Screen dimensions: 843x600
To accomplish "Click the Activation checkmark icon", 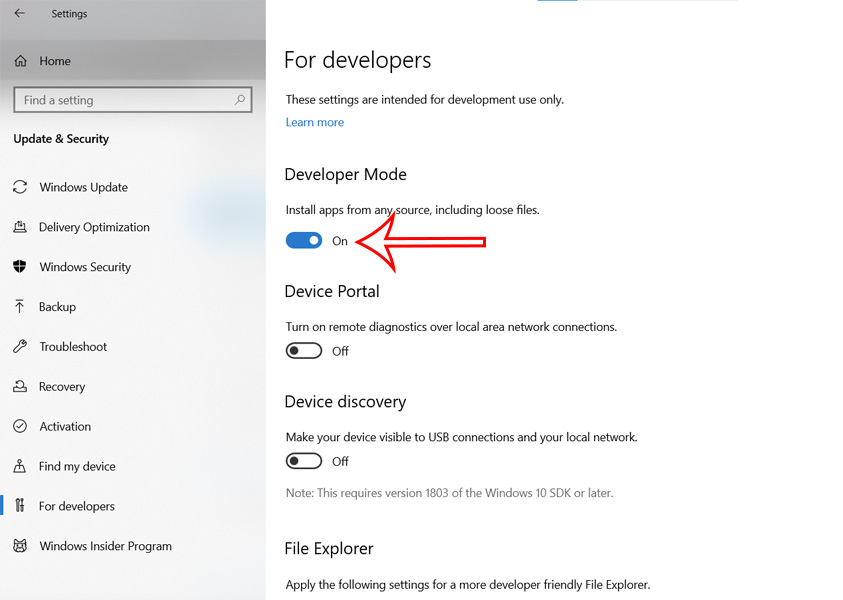I will pyautogui.click(x=20, y=427).
